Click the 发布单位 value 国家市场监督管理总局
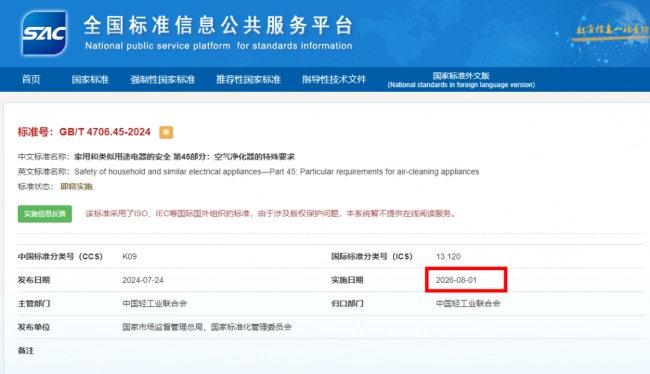This screenshot has height=374, width=650. tap(207, 327)
